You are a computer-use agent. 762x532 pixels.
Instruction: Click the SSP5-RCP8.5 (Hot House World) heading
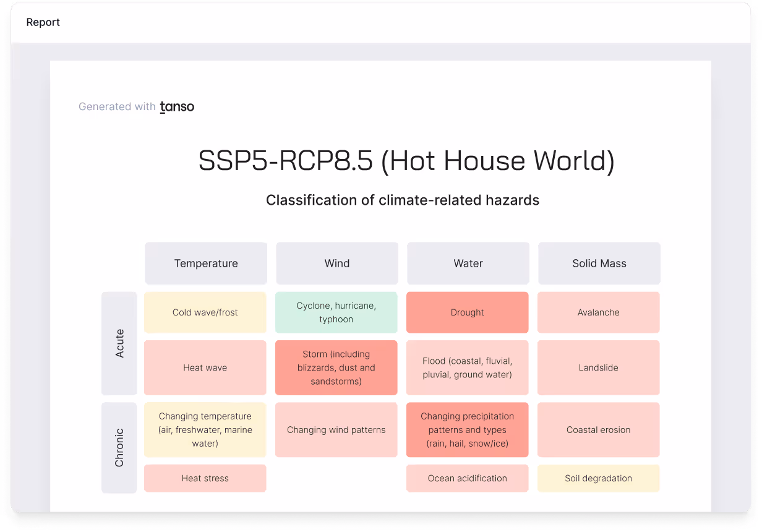pyautogui.click(x=406, y=161)
